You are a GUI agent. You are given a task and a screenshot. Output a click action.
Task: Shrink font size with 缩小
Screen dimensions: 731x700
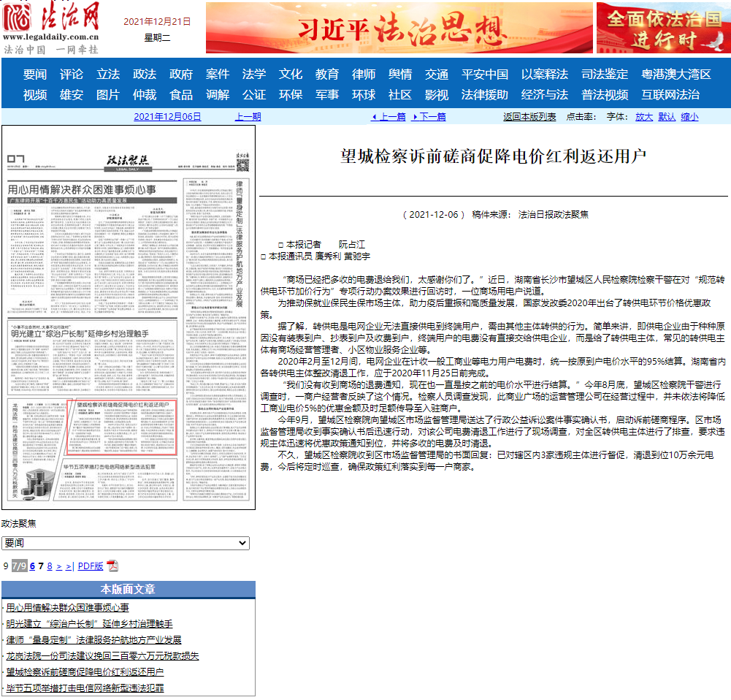point(689,117)
